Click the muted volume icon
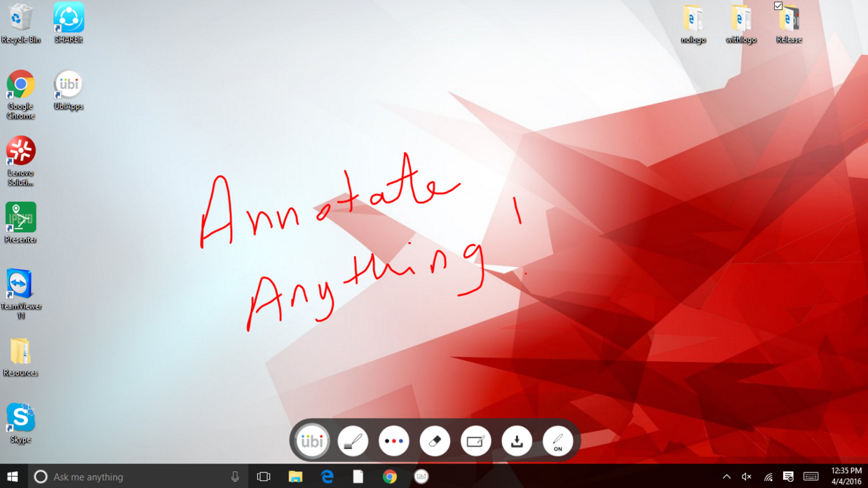 (x=747, y=477)
